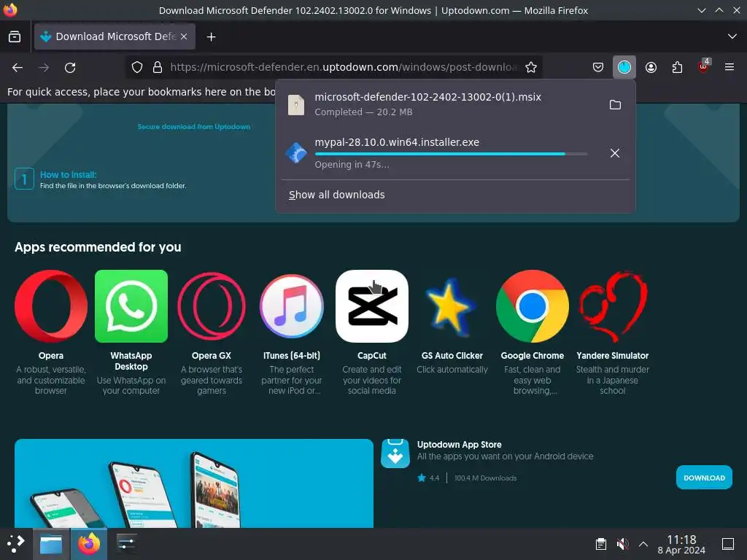Viewport: 747px width, 560px height.
Task: Click the window title bar menu chevron
Action: click(x=701, y=10)
